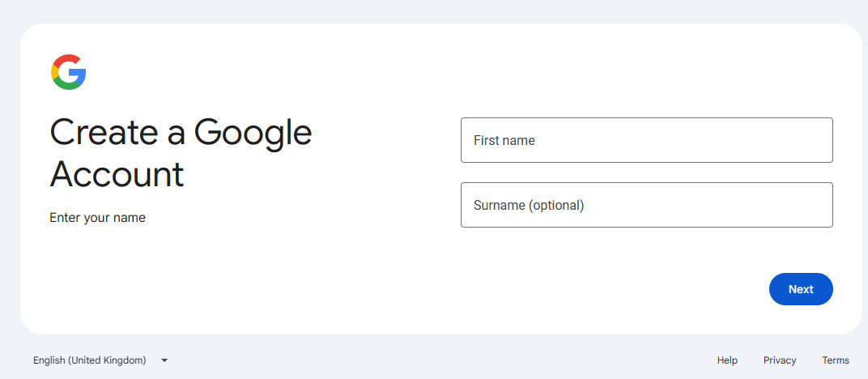Click the empty right end of First name box
The width and height of the screenshot is (868, 379).
pyautogui.click(x=775, y=140)
